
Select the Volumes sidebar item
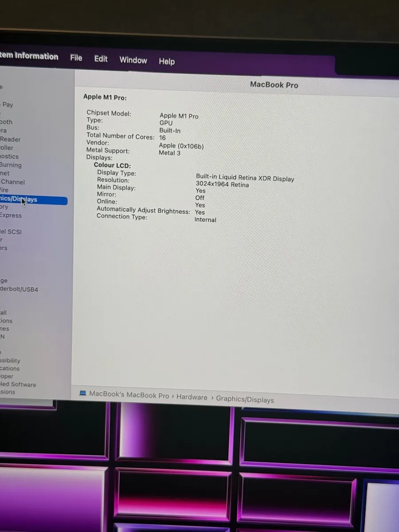[x=5, y=329]
